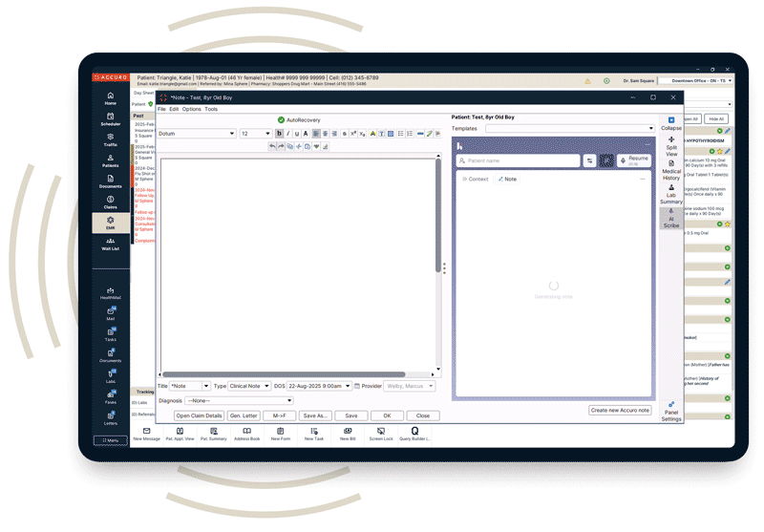Open the Diagnosis dropdown
Image resolution: width=764 pixels, height=532 pixels.
click(239, 400)
